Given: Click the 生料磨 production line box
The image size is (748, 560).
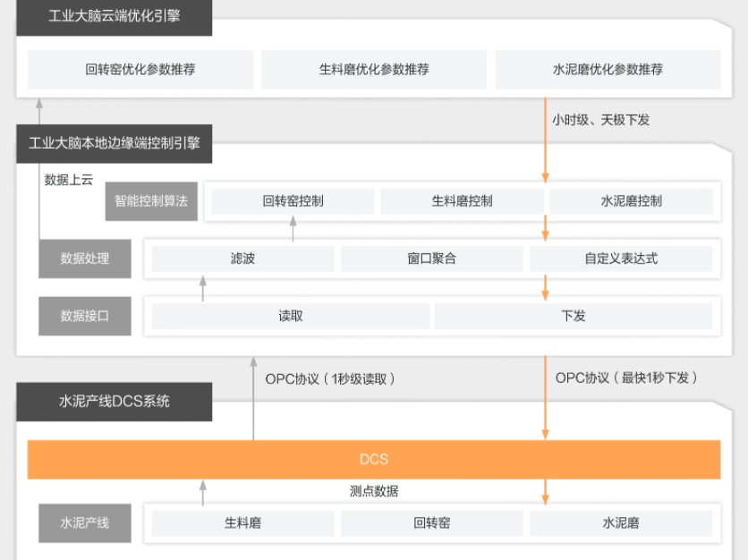Looking at the screenshot, I should [x=242, y=523].
